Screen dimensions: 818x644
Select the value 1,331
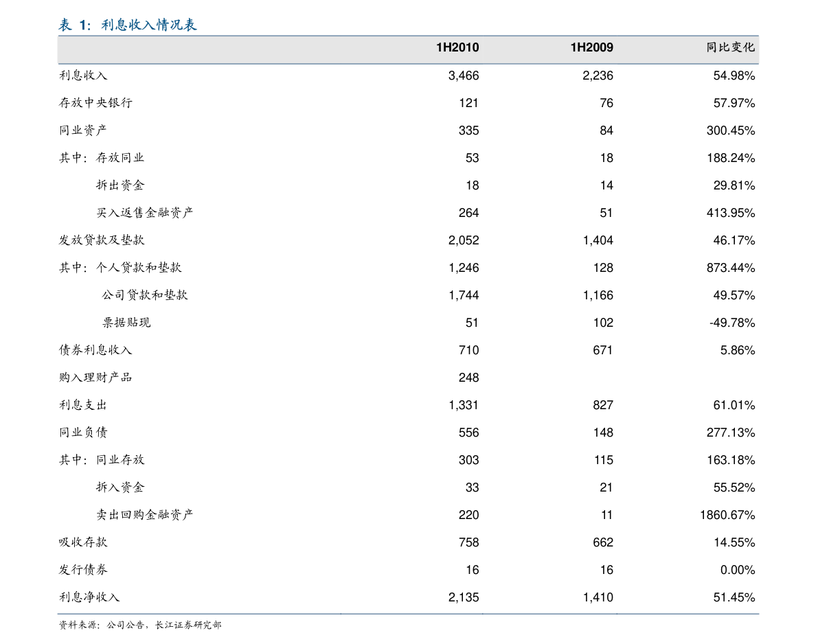pos(463,405)
